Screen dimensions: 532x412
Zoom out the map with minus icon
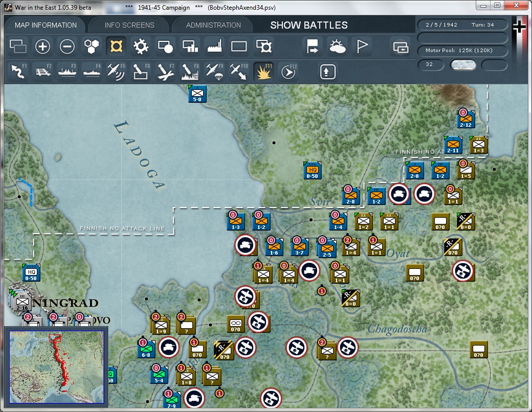coord(67,46)
